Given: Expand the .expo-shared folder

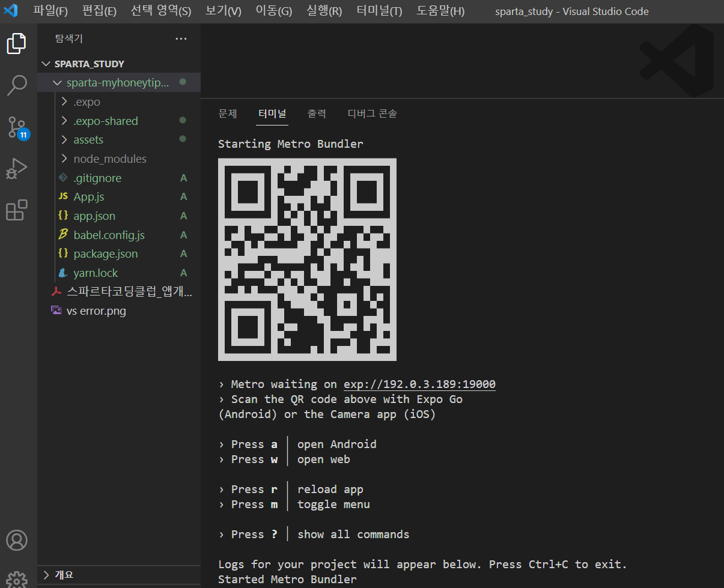Looking at the screenshot, I should pos(65,121).
